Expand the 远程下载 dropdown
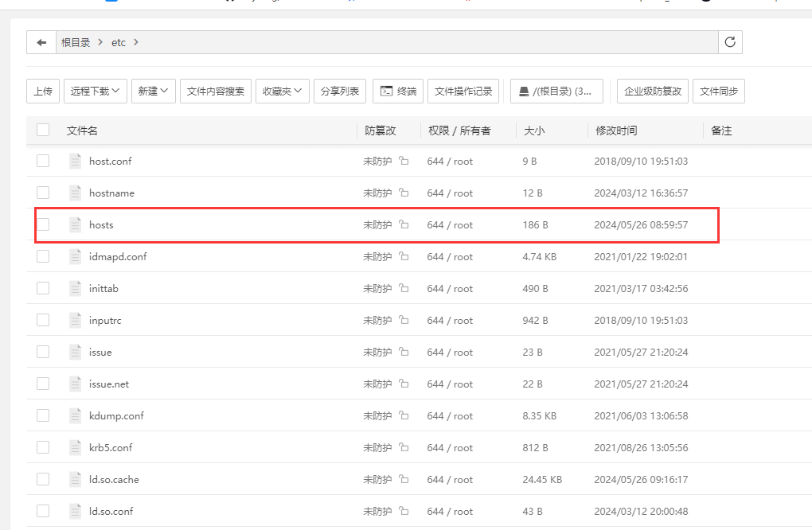This screenshot has height=530, width=812. (96, 92)
